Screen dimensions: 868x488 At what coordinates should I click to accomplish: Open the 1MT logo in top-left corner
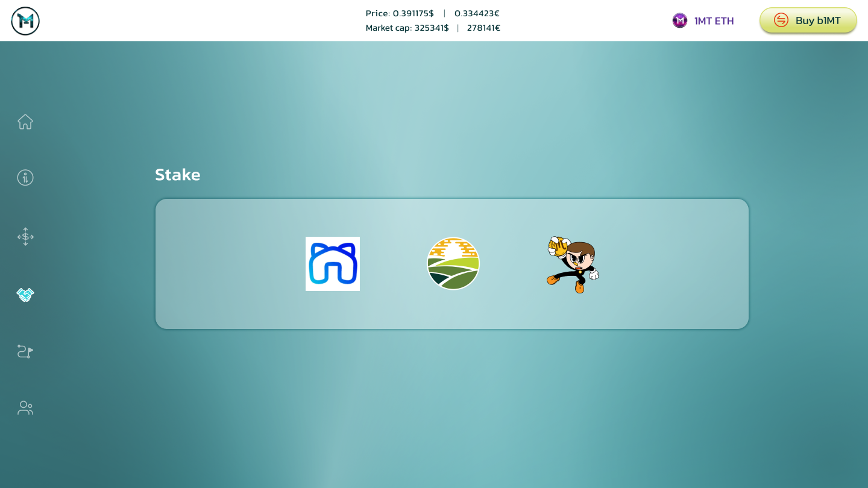click(25, 21)
